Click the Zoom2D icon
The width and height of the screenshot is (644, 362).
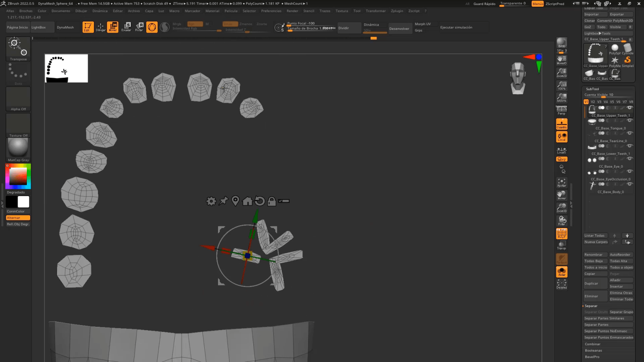[561, 73]
